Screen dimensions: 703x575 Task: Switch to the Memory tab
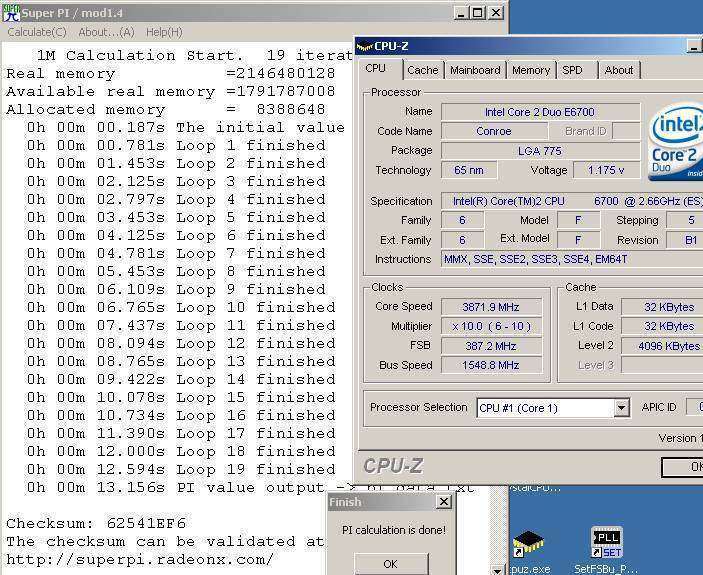[x=531, y=70]
